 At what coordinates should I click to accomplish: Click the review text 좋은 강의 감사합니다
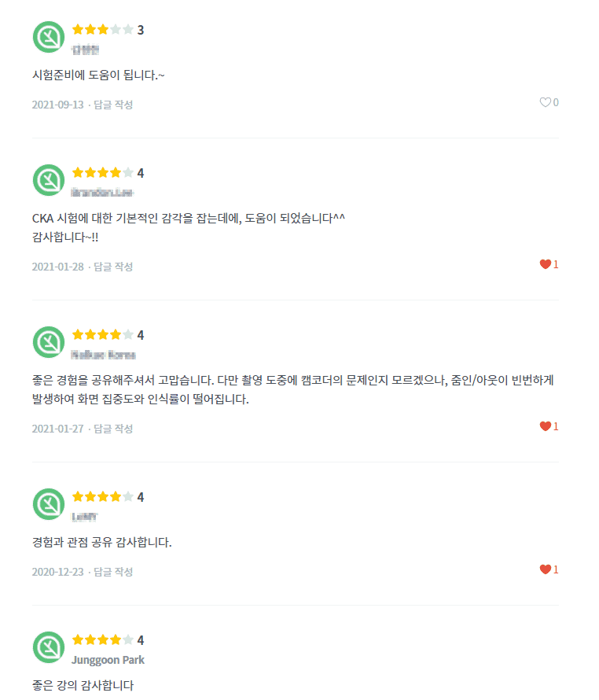point(83,685)
